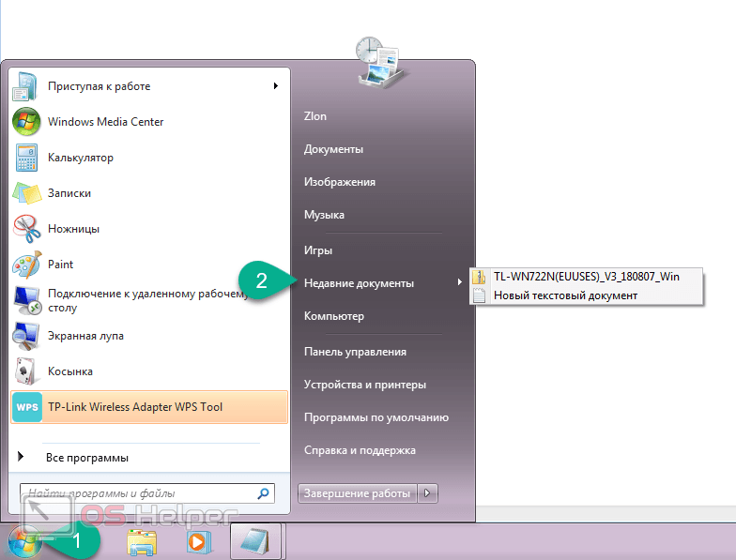Launch Windows Media Center icon

(x=26, y=122)
